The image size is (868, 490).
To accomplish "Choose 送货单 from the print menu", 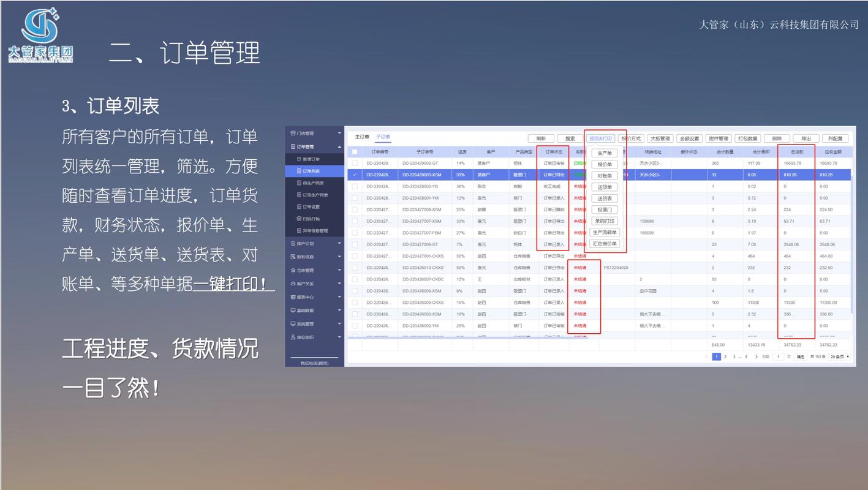I will pos(605,187).
